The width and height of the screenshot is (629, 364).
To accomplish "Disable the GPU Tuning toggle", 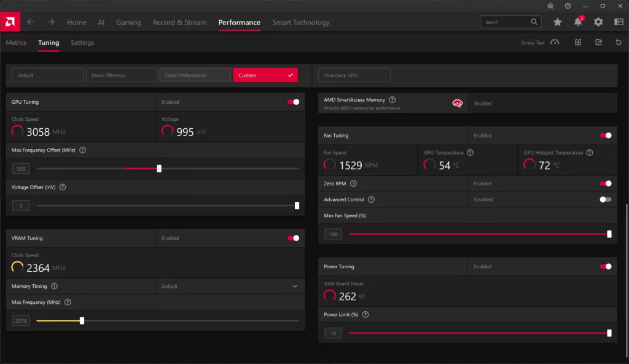I will pos(293,102).
